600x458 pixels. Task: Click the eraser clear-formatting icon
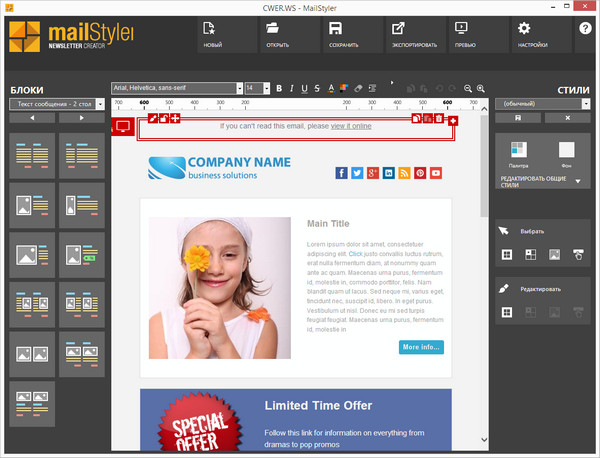(358, 88)
